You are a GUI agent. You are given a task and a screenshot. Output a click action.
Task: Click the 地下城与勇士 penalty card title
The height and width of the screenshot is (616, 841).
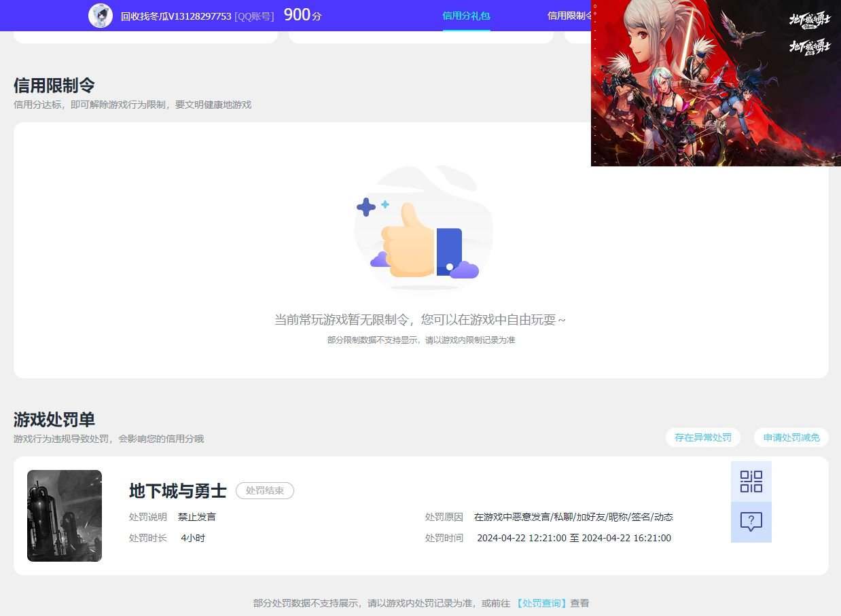pos(178,490)
